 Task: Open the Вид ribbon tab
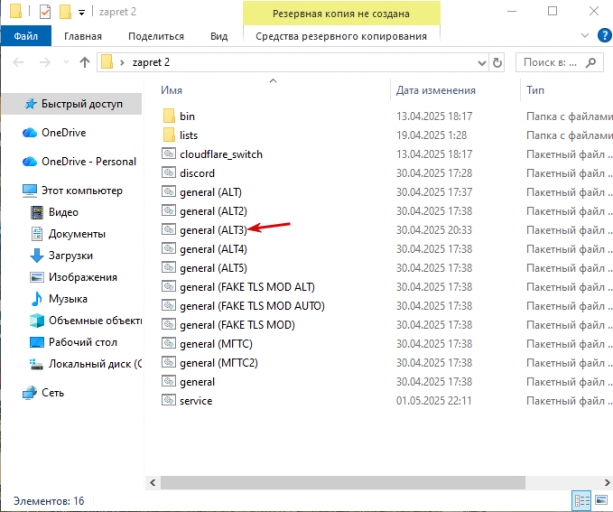point(219,36)
